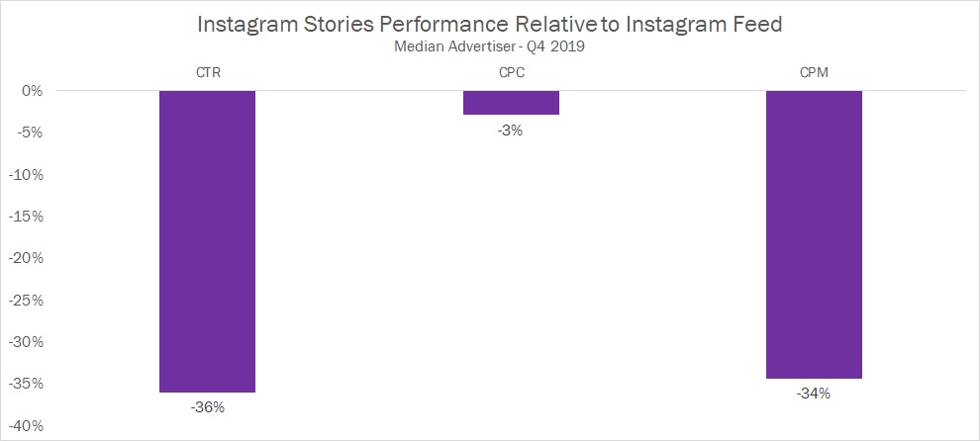Image resolution: width=980 pixels, height=441 pixels.
Task: Select the -30% axis tick label
Action: coord(27,342)
